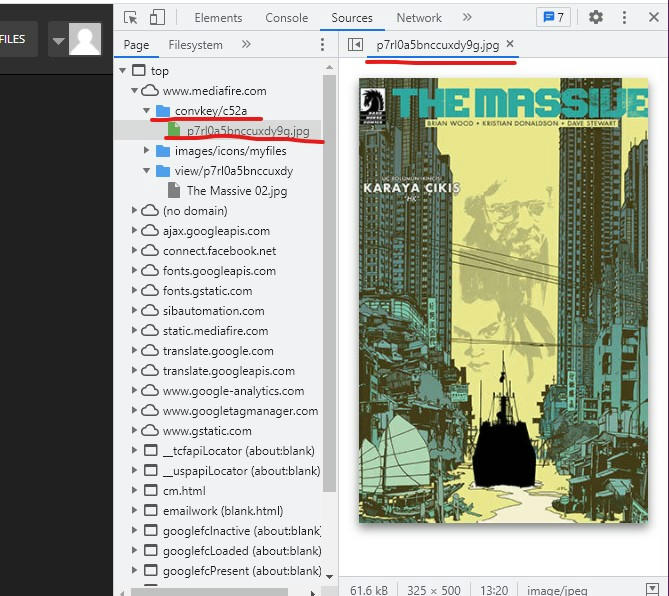The height and width of the screenshot is (596, 669).
Task: Click the cm.html frame icon
Action: click(151, 491)
